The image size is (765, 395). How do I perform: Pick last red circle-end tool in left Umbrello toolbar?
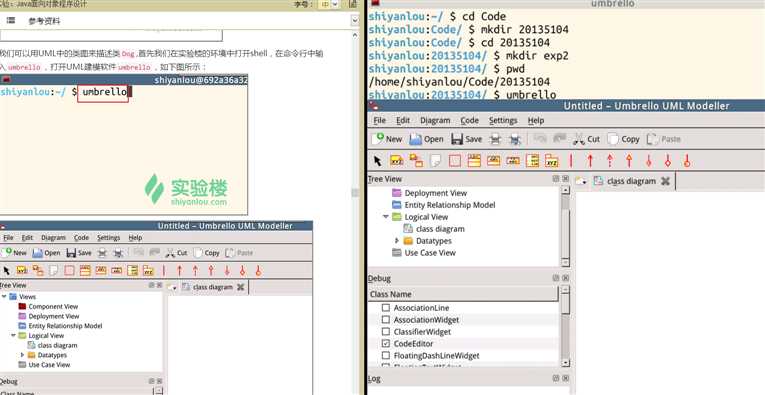(x=258, y=271)
